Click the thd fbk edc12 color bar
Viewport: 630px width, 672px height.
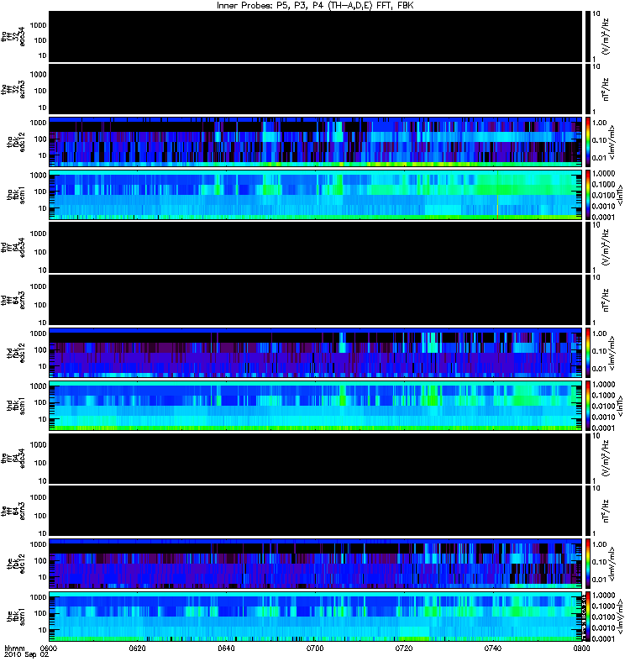coord(587,352)
